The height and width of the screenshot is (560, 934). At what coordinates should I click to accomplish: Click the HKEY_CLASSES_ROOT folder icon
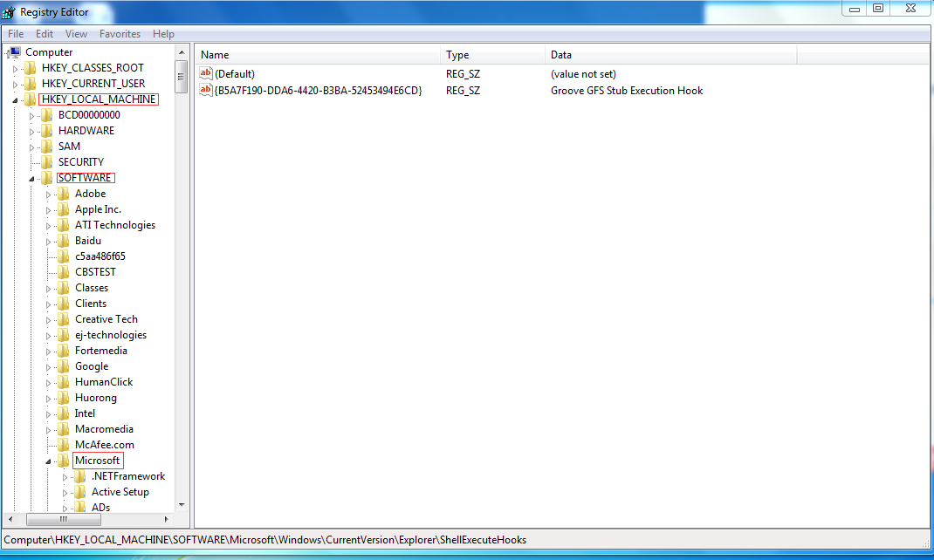click(x=31, y=68)
